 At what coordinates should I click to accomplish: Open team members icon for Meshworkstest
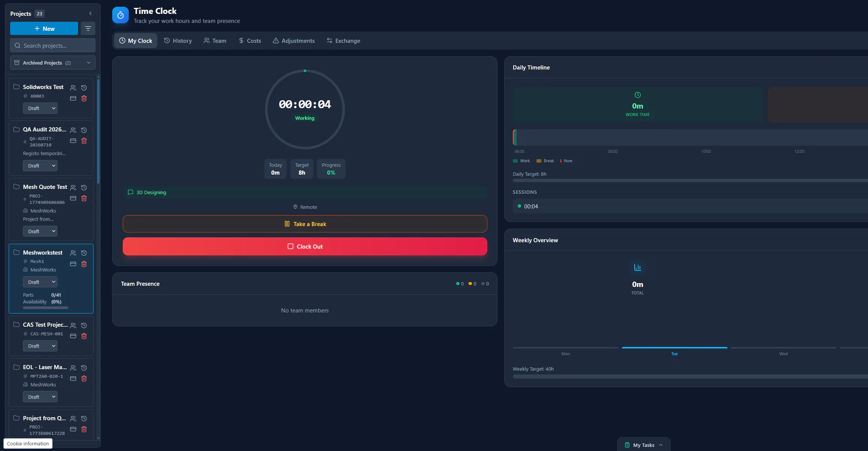coord(73,253)
